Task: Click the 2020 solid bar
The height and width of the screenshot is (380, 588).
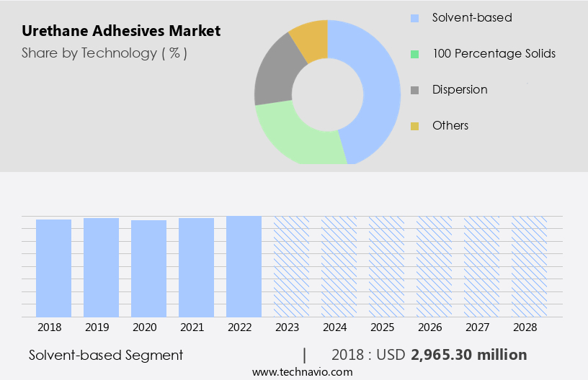Action: coord(149,268)
